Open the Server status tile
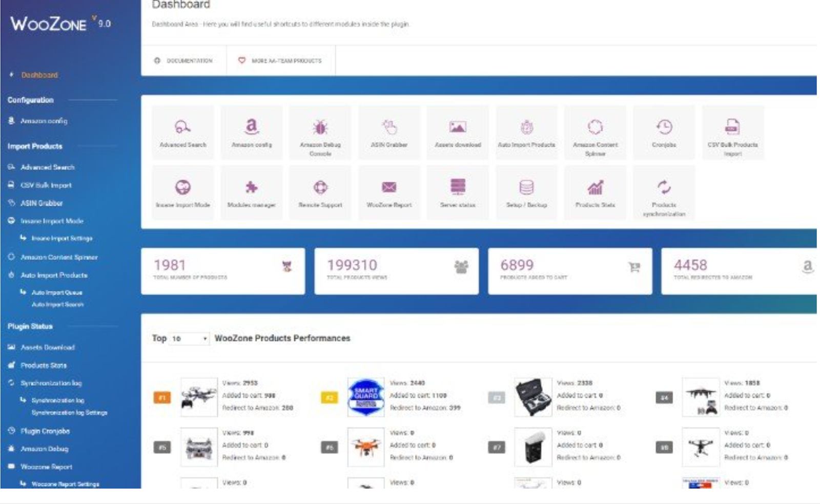Viewport: 820px width, 504px height. point(458,193)
